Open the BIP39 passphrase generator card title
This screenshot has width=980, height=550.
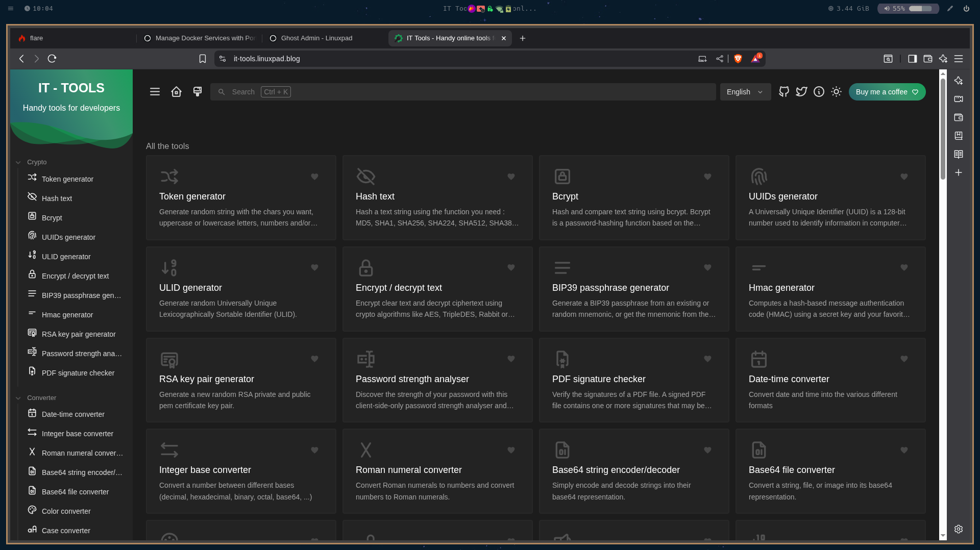click(x=610, y=288)
